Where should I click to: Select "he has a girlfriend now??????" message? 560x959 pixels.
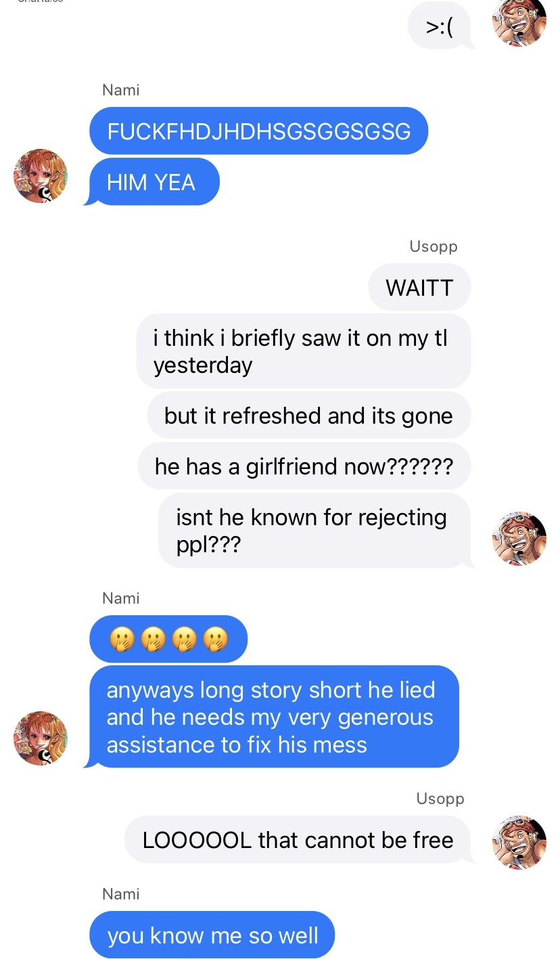point(304,466)
